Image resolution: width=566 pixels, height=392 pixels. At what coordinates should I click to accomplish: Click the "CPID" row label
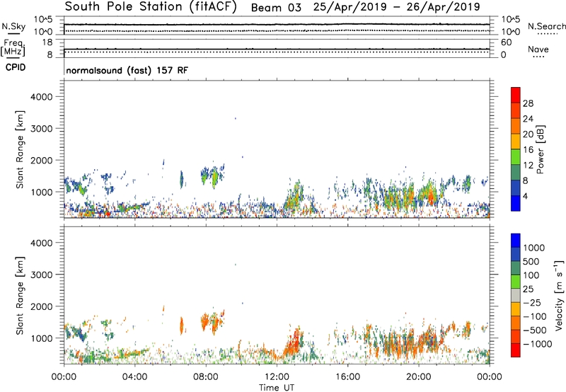click(x=16, y=67)
